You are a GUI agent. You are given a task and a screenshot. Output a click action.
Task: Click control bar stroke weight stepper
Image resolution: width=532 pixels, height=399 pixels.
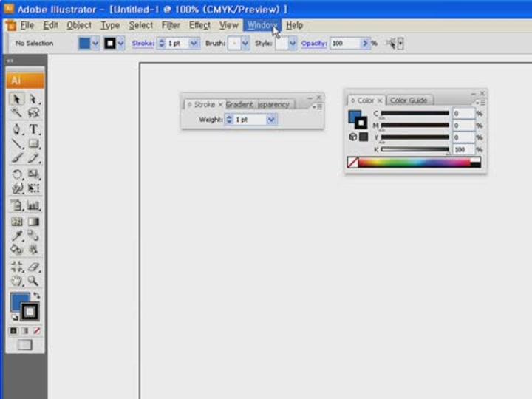(x=162, y=44)
